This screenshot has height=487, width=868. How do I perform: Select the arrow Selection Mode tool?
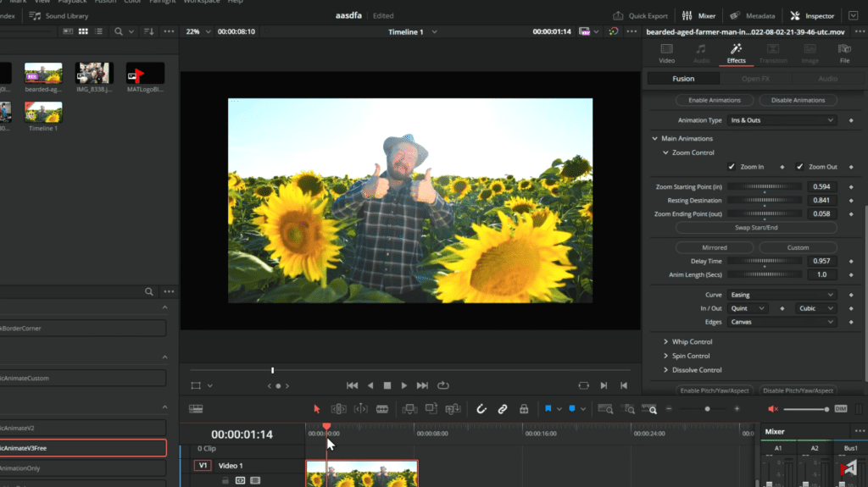coord(317,409)
